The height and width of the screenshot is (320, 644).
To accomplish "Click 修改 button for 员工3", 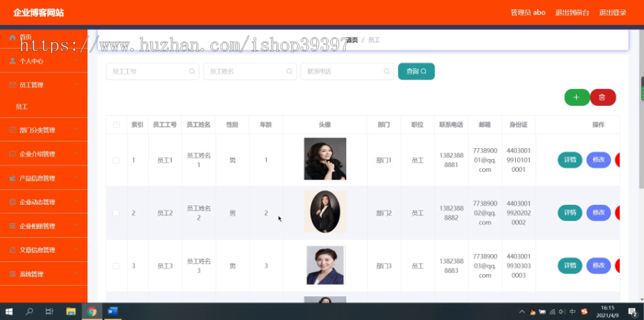I will click(598, 266).
